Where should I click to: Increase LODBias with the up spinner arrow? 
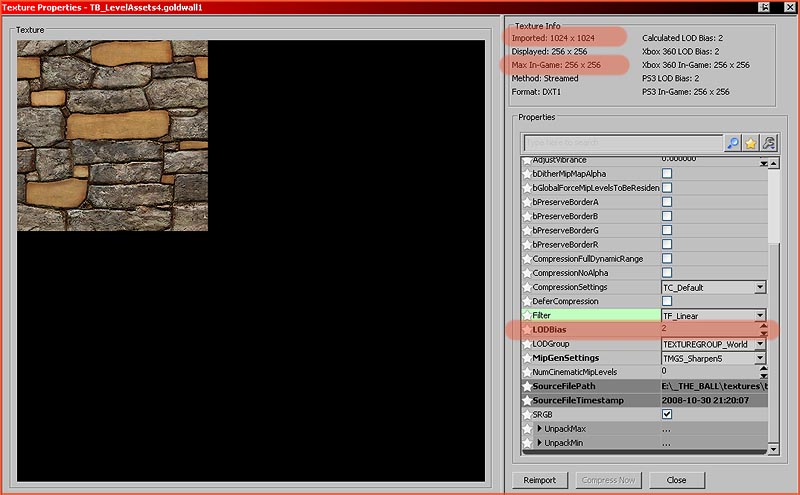pos(763,326)
